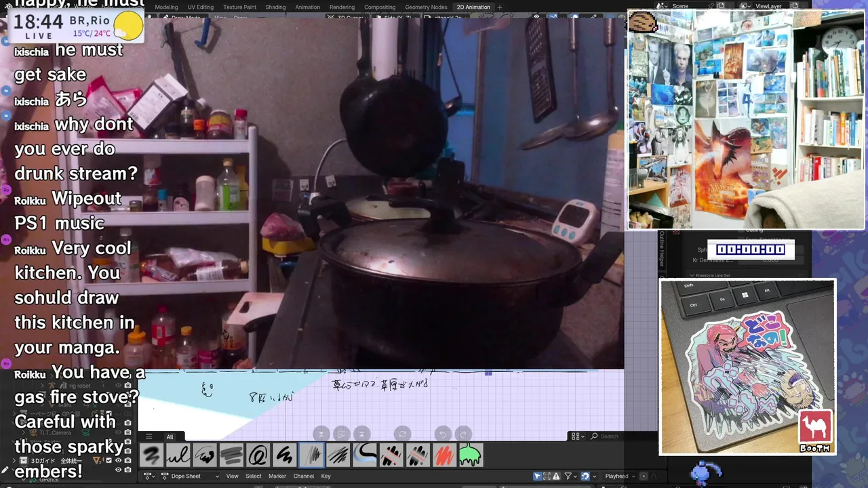The height and width of the screenshot is (488, 868).
Task: Toggle render camera icon for rig robot row
Action: coord(127,386)
